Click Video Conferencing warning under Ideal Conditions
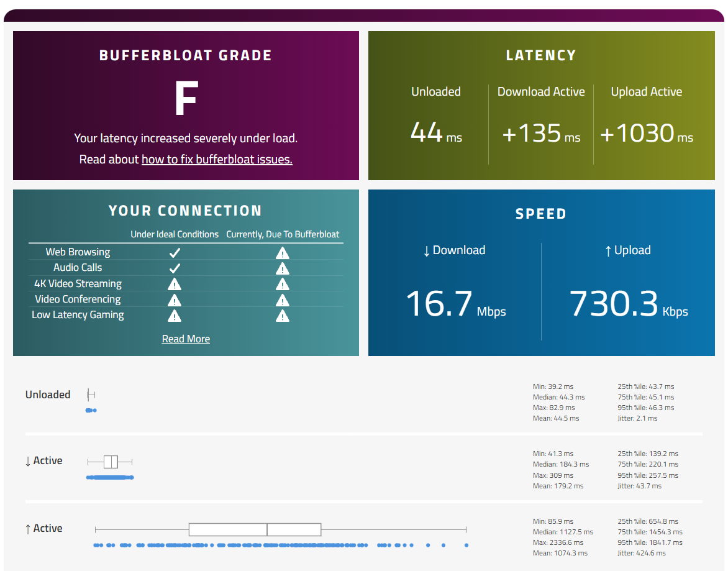 [175, 299]
